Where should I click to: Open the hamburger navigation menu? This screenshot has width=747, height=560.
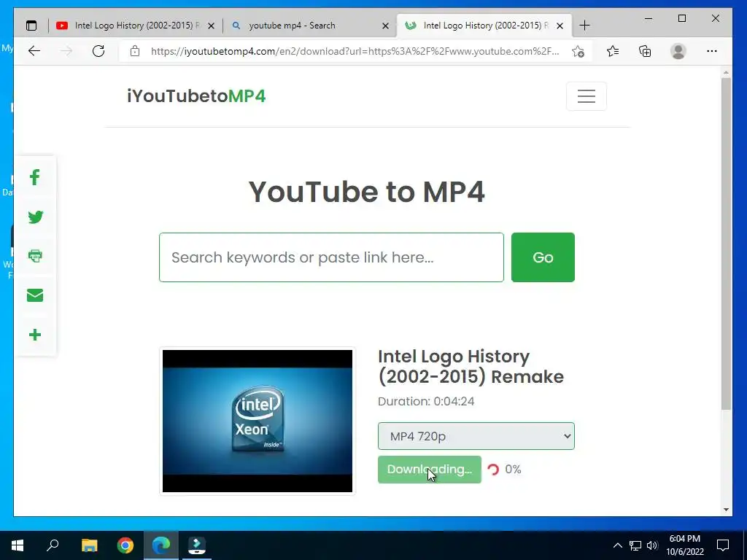586,96
